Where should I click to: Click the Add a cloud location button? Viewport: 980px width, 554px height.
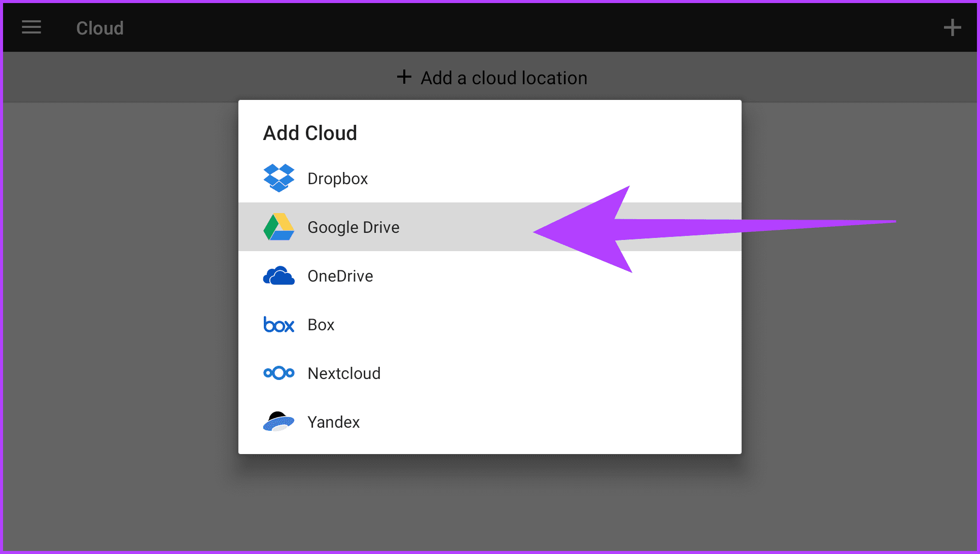pyautogui.click(x=490, y=77)
